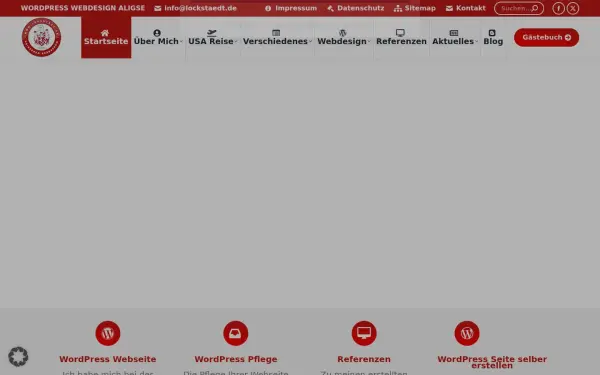Expand the Verschiedenes dropdown arrow
The width and height of the screenshot is (600, 375).
[310, 41]
